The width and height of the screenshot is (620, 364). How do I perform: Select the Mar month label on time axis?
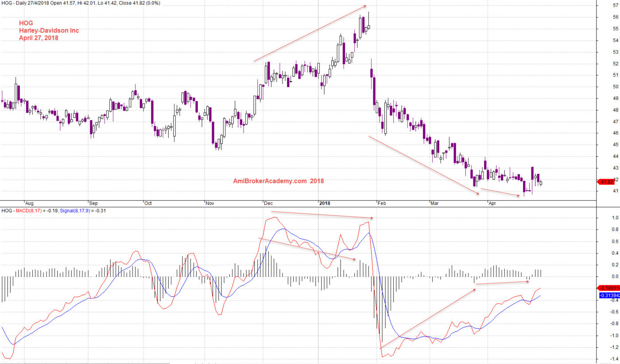point(434,204)
